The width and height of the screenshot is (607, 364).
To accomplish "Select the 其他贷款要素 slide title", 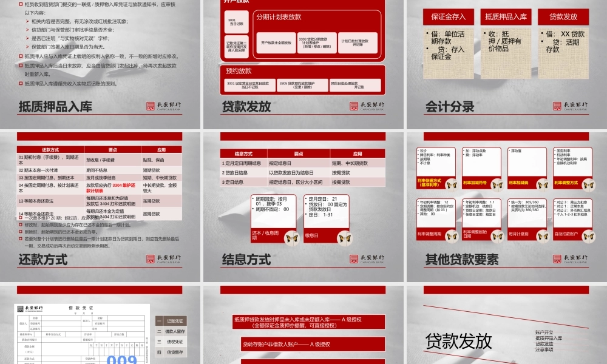I will (462, 260).
